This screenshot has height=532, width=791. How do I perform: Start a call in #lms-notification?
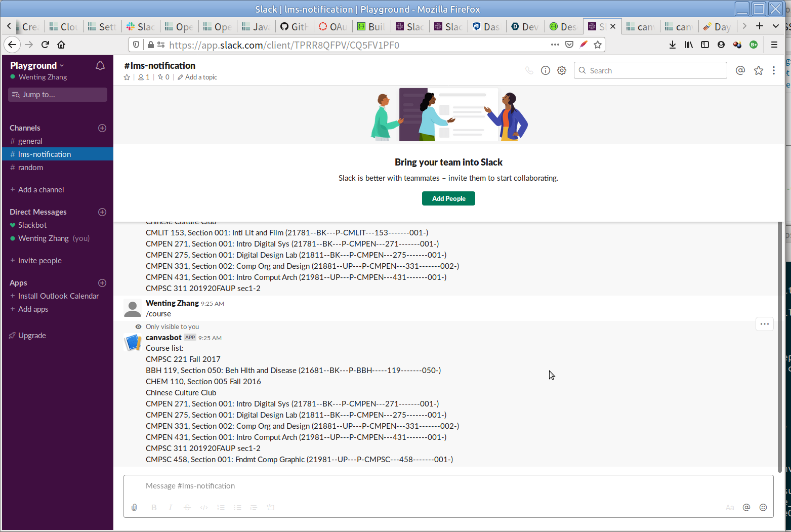529,71
